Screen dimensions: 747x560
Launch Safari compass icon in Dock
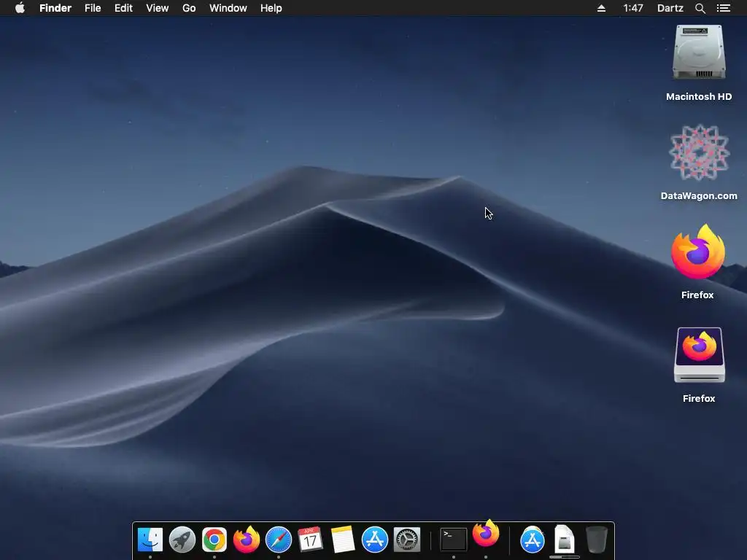point(278,540)
